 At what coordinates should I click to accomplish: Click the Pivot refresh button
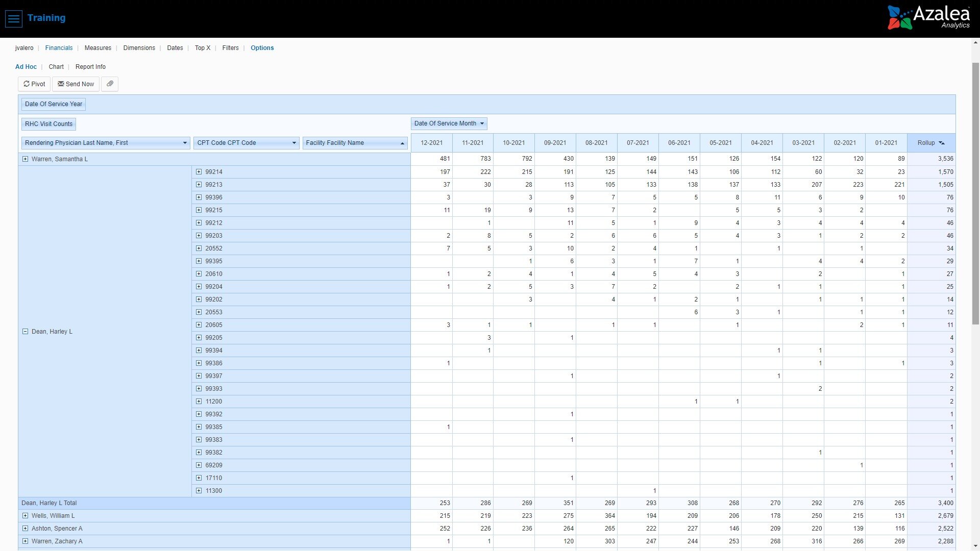(x=34, y=84)
